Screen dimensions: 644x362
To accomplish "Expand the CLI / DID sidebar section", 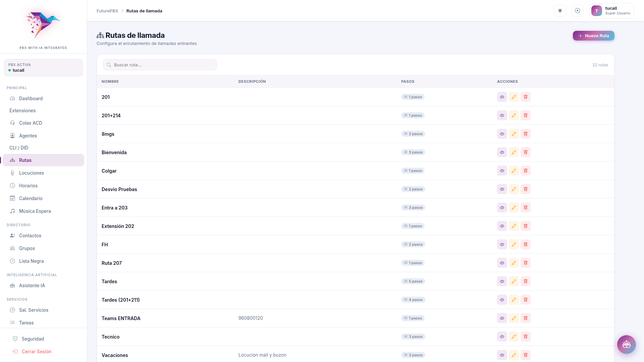I will pyautogui.click(x=19, y=148).
